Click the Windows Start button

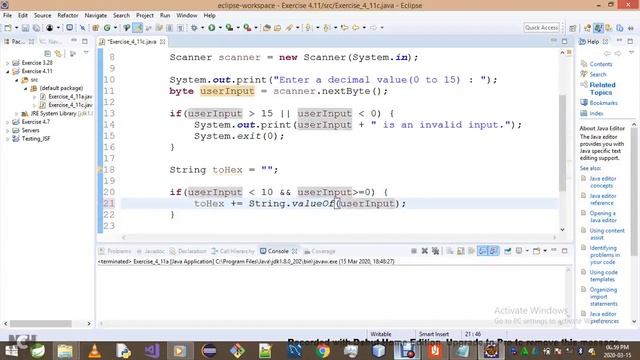click(11, 351)
